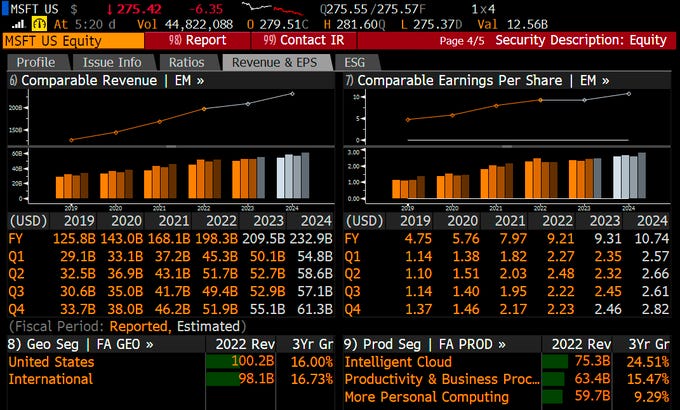This screenshot has height=410, width=680.
Task: Click the bid/ask quote 275.55/275.57
Action: (373, 9)
